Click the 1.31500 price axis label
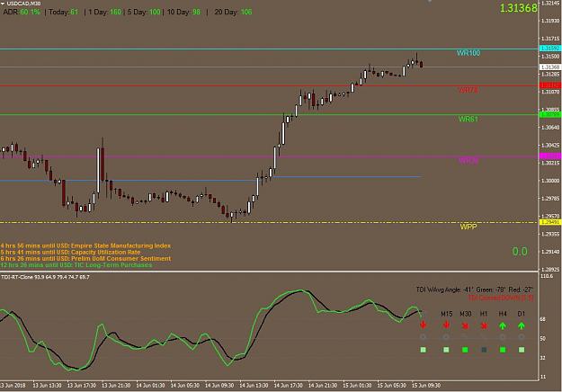Image resolution: width=562 pixels, height=392 pixels. (x=550, y=57)
